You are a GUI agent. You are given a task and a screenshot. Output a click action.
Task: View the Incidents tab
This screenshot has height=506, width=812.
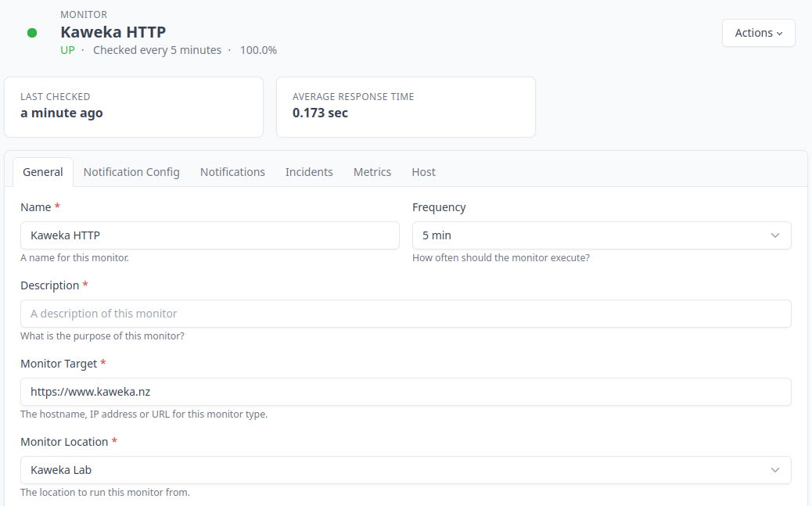point(309,172)
